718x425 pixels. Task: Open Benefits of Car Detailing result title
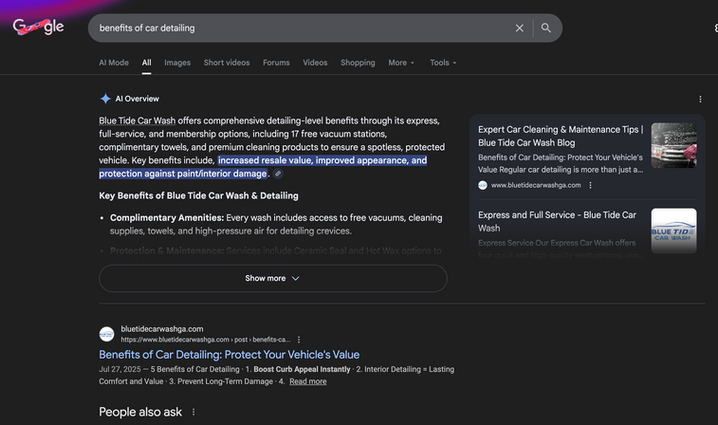[x=229, y=354]
